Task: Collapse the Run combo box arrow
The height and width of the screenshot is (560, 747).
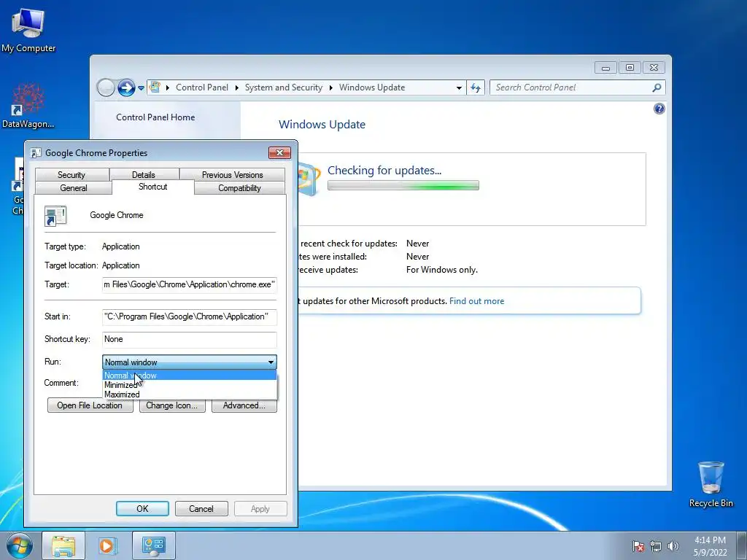Action: 271,362
